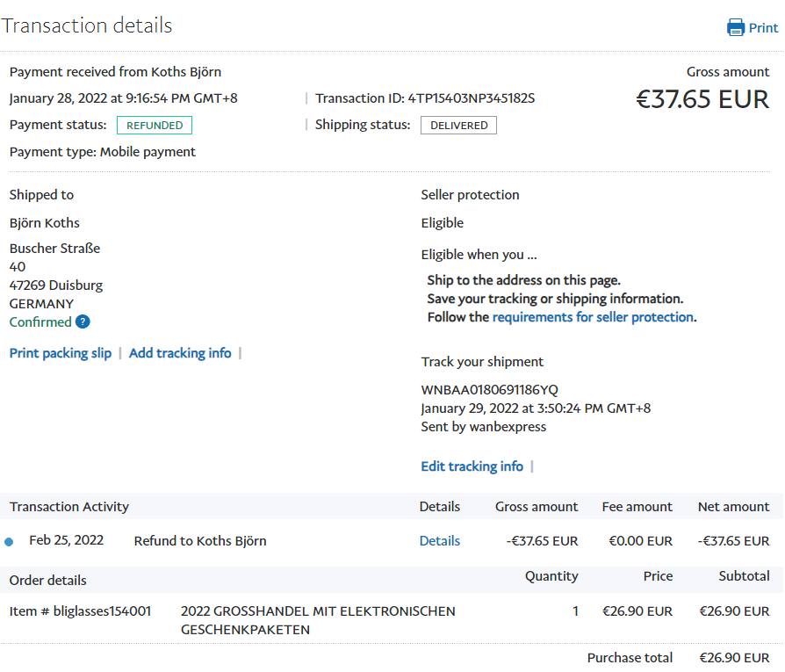
Task: Open Details for the refund entry
Action: (x=439, y=541)
